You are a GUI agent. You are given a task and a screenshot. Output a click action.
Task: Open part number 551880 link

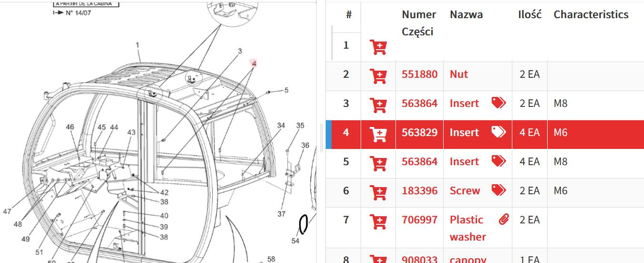pos(419,74)
